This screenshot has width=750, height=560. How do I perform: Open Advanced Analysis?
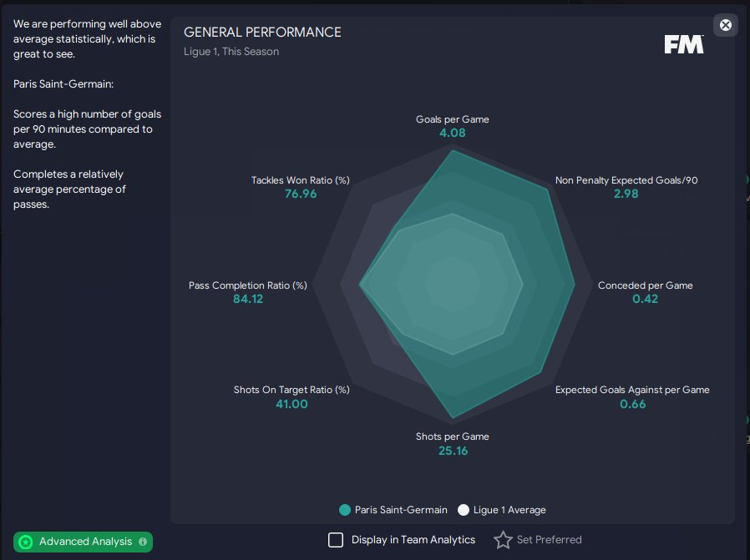[x=83, y=542]
